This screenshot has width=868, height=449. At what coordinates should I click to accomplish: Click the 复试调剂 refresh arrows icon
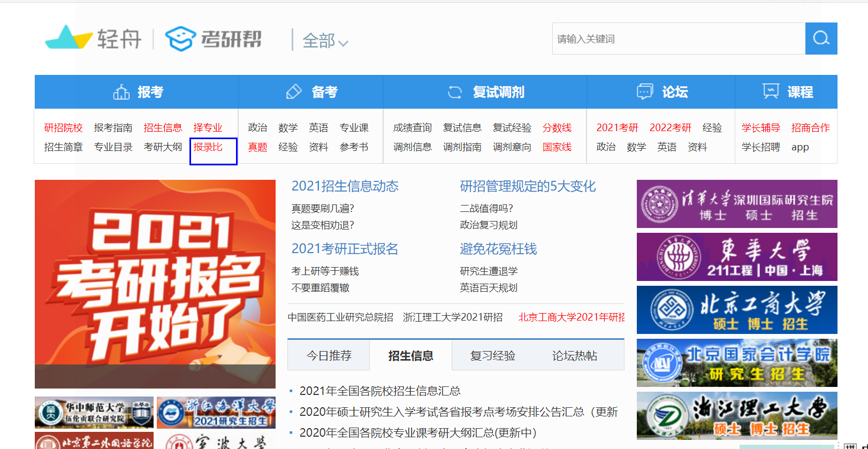pos(455,92)
